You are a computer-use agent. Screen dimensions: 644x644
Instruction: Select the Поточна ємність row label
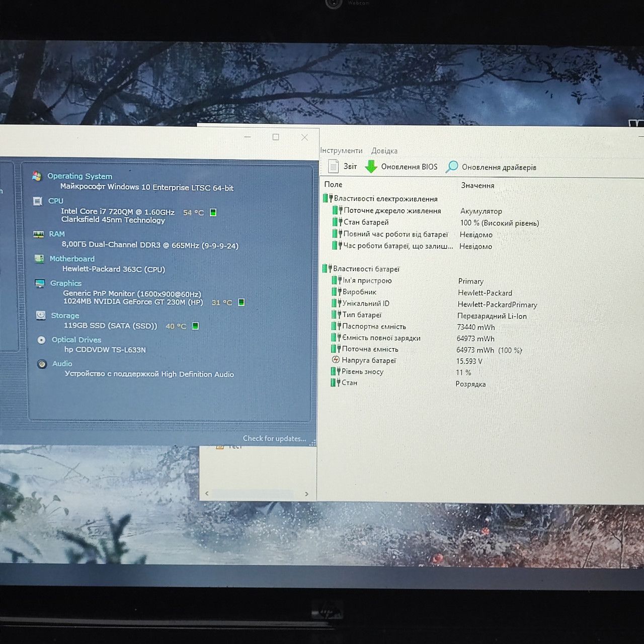pyautogui.click(x=370, y=349)
